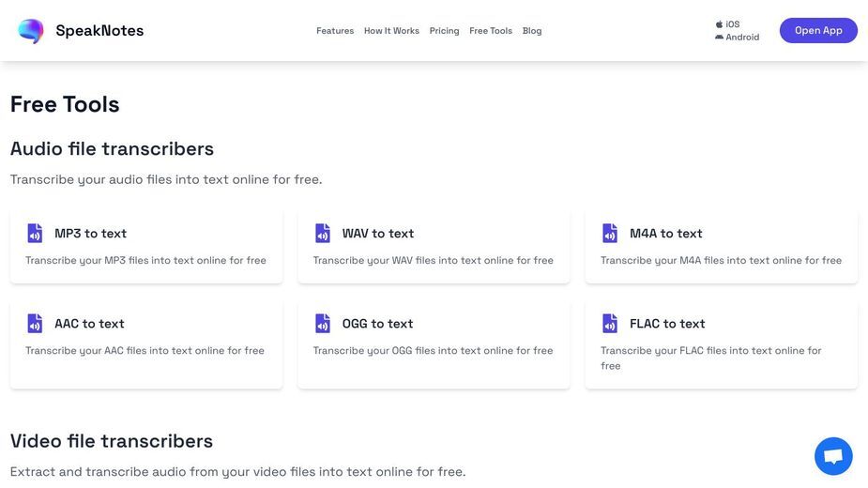The image size is (868, 488).
Task: Click the SpeakNotes speech bubble logo
Action: [x=31, y=30]
